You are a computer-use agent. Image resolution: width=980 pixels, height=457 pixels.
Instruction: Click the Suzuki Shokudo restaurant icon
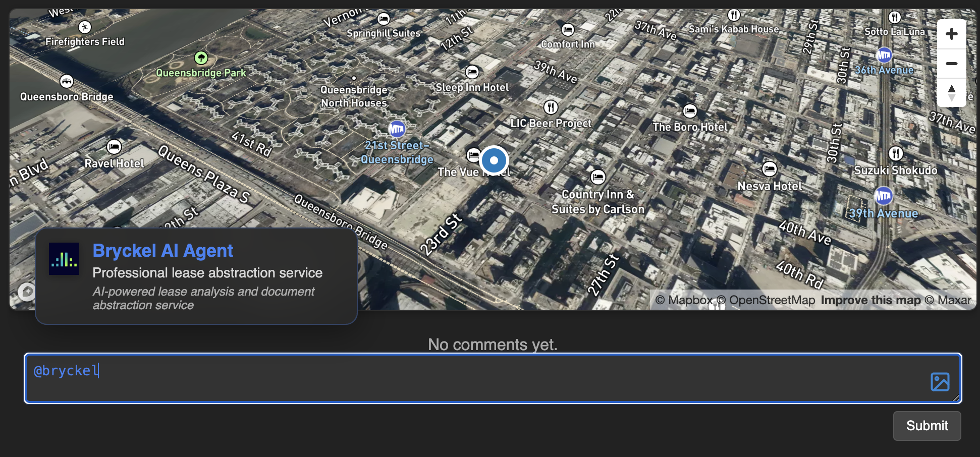point(896,153)
